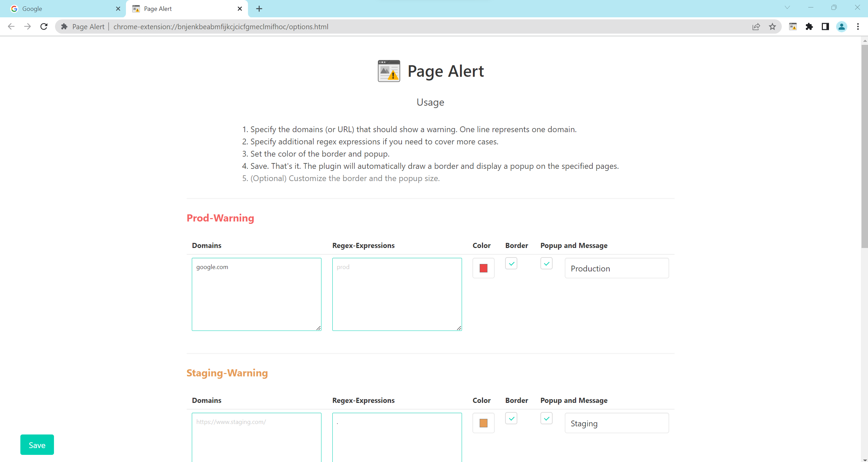Share this page via the share icon
This screenshot has width=868, height=462.
click(756, 26)
